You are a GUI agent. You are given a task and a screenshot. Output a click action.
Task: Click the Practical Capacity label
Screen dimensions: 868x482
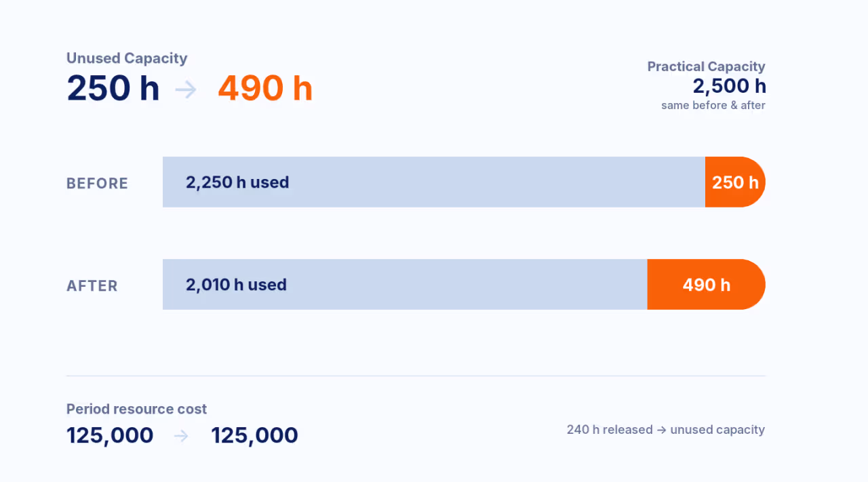706,66
